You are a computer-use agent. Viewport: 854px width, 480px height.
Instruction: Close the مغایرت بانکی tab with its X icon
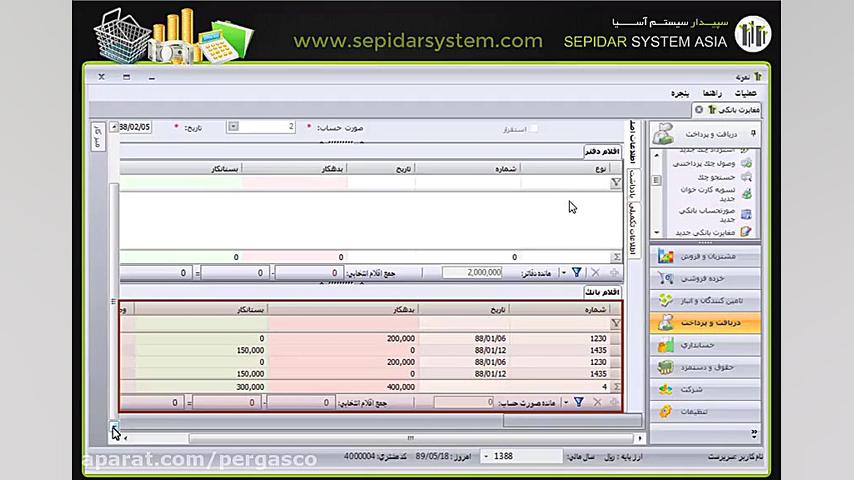[x=699, y=110]
